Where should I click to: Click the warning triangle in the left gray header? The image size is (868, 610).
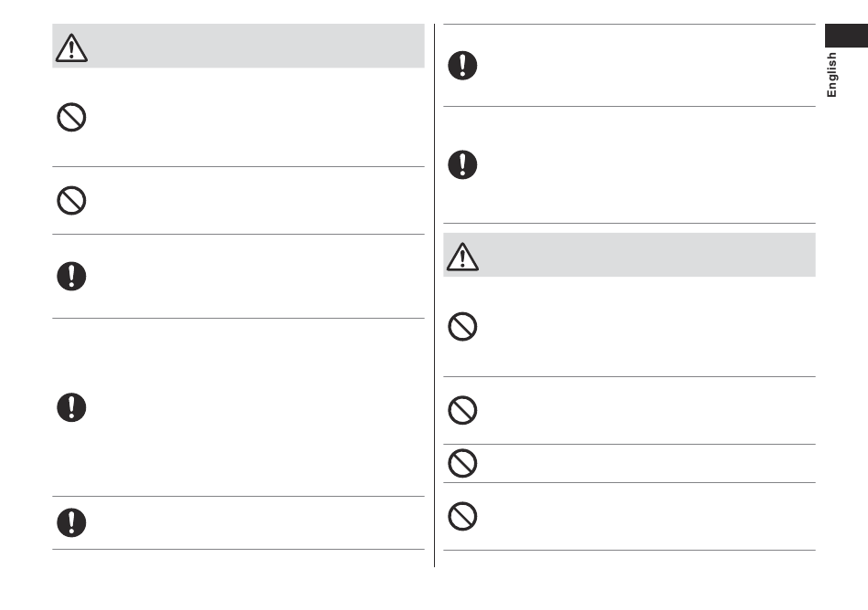[71, 47]
